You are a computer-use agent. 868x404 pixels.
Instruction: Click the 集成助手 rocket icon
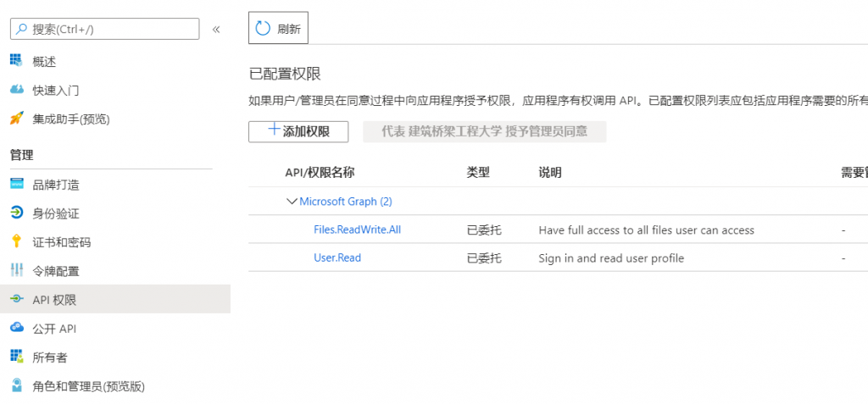(x=16, y=119)
